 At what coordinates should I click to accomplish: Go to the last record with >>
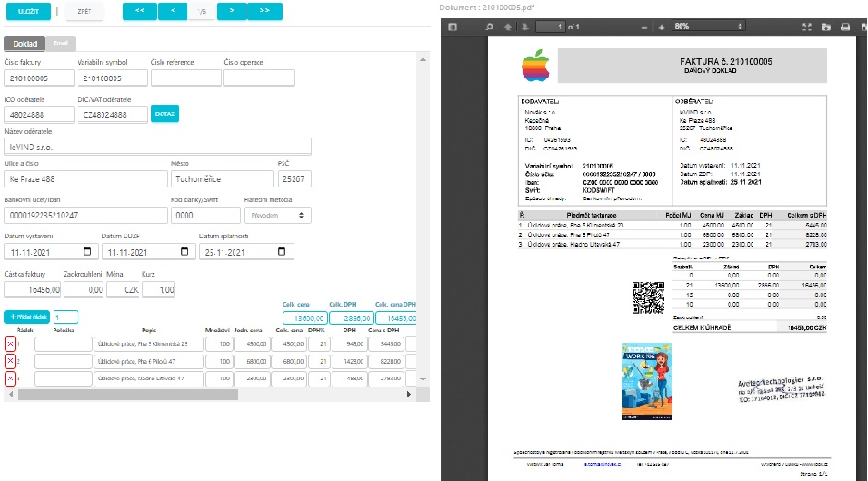(x=264, y=12)
